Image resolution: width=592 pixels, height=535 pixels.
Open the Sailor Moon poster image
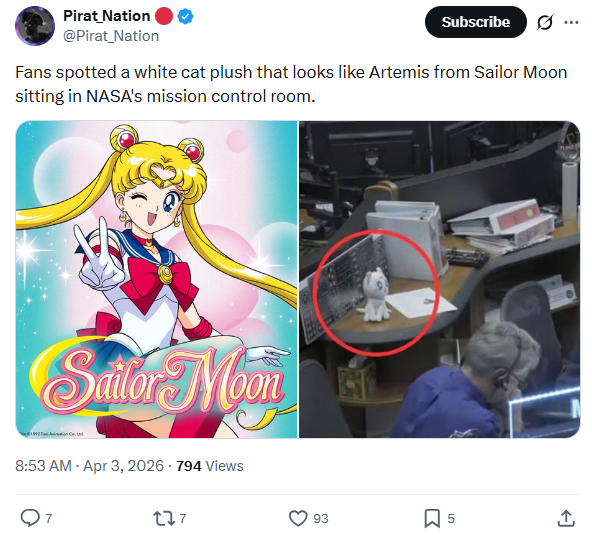(156, 279)
